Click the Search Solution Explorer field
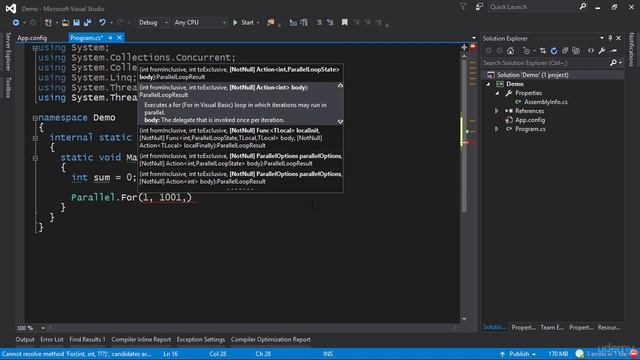The width and height of the screenshot is (640, 360). (x=546, y=63)
